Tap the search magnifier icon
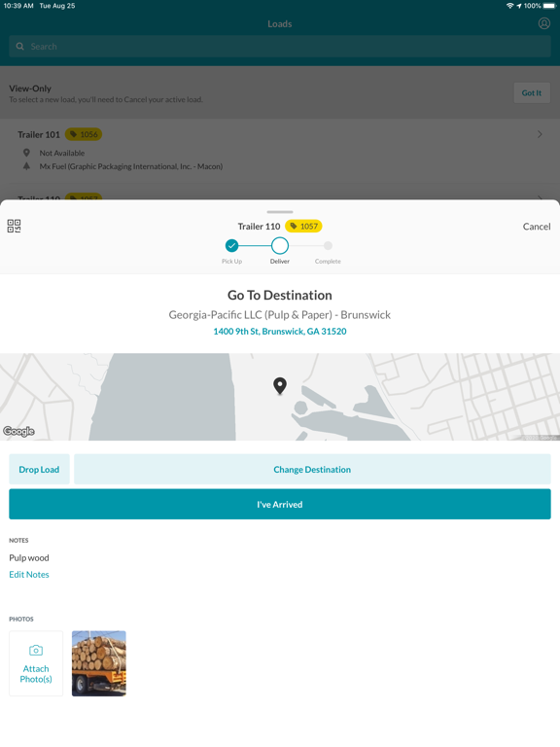560x747 pixels. point(20,47)
